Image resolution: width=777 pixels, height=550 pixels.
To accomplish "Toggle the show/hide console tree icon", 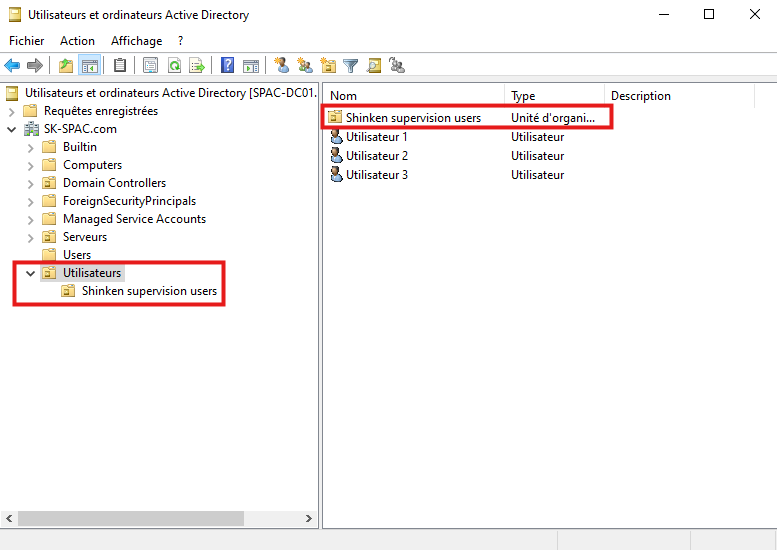I will coord(89,66).
